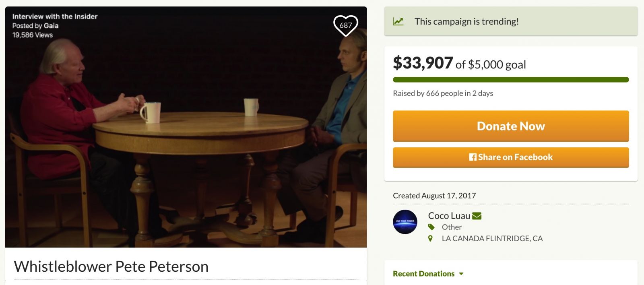Click the location pin icon by LA CANADA FLINTRIDGE
The height and width of the screenshot is (285, 644).
[x=430, y=238]
